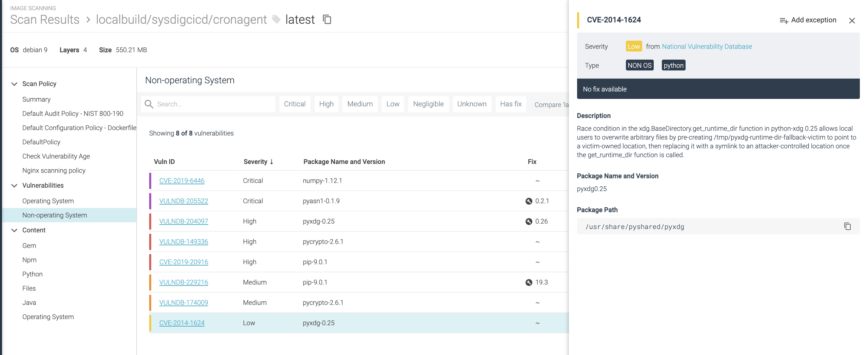Toggle the Unknown severity filter
This screenshot has height=355, width=868.
(472, 104)
